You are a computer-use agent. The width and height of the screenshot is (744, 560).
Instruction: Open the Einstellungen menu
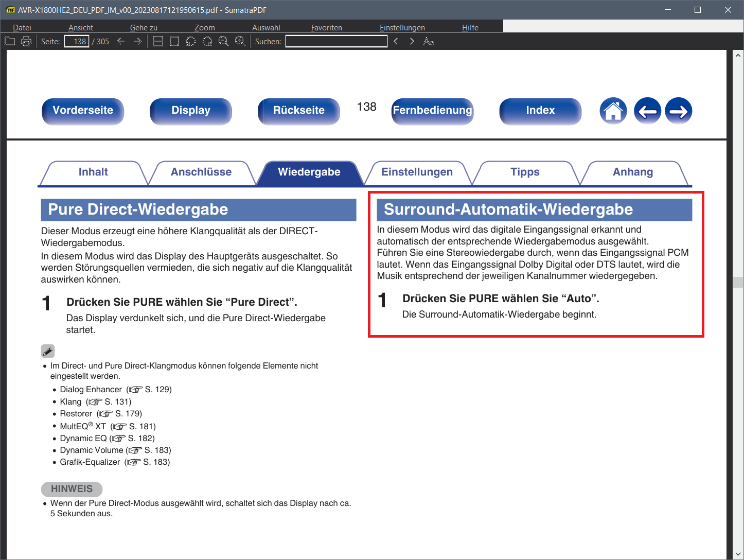[402, 27]
